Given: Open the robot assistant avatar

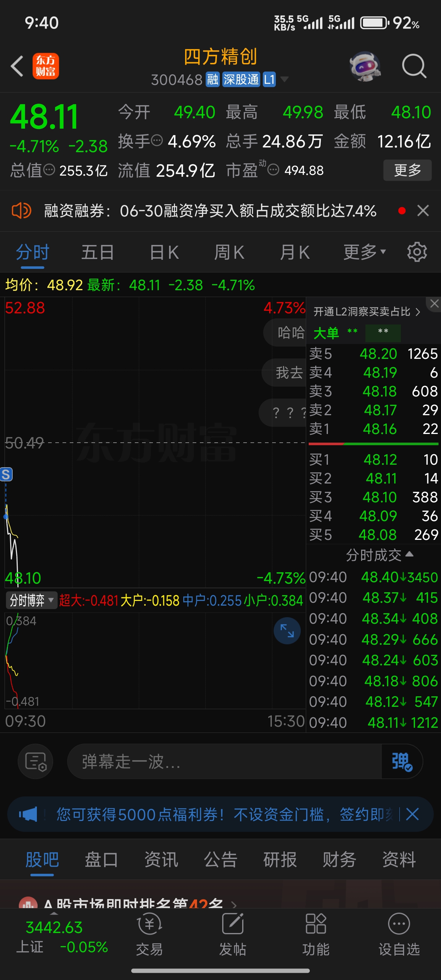Looking at the screenshot, I should point(365,66).
